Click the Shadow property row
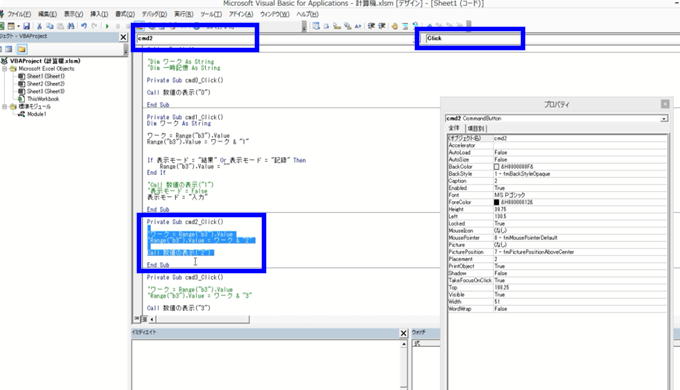This screenshot has width=680, height=390. pos(557,273)
